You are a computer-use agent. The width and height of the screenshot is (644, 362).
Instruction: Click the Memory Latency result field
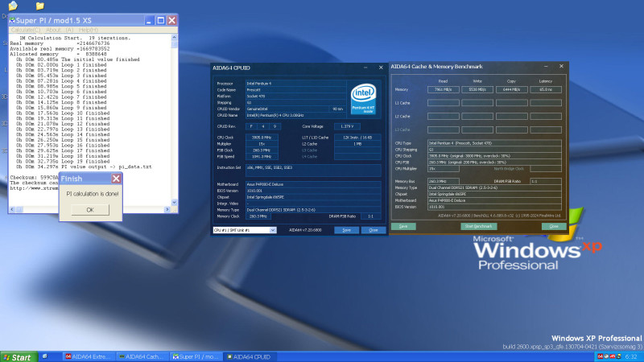coord(546,89)
